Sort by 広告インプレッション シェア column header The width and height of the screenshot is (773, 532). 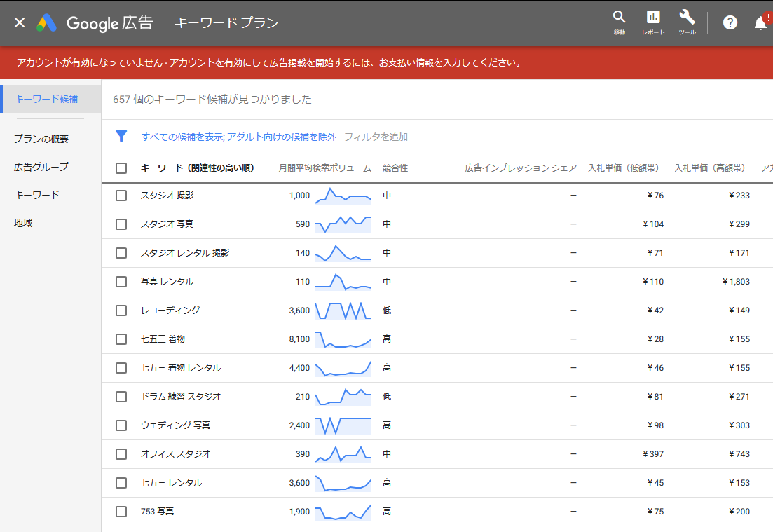[x=521, y=168]
